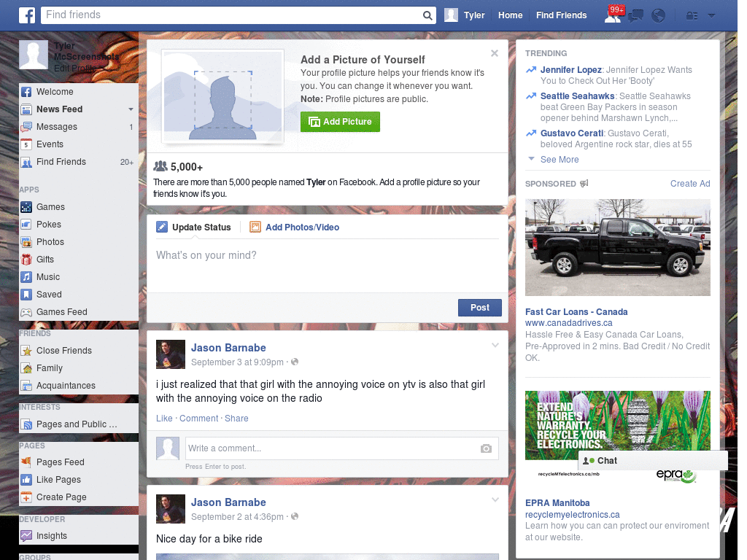
Task: Click Create Ad link
Action: (690, 184)
